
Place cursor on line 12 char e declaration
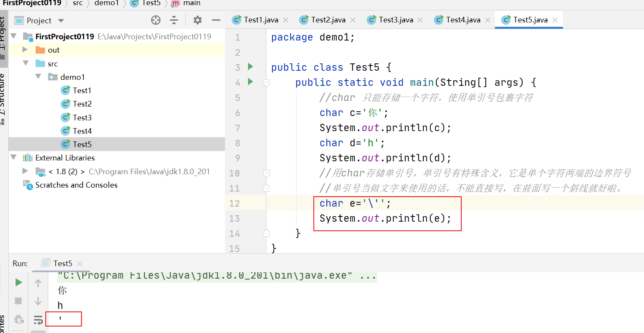(355, 203)
